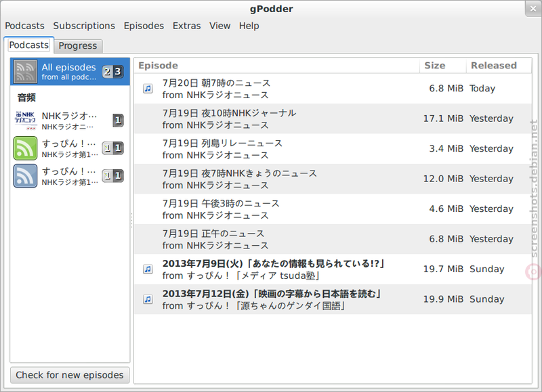Select All episodes in podcast list
The height and width of the screenshot is (392, 542).
coord(70,72)
